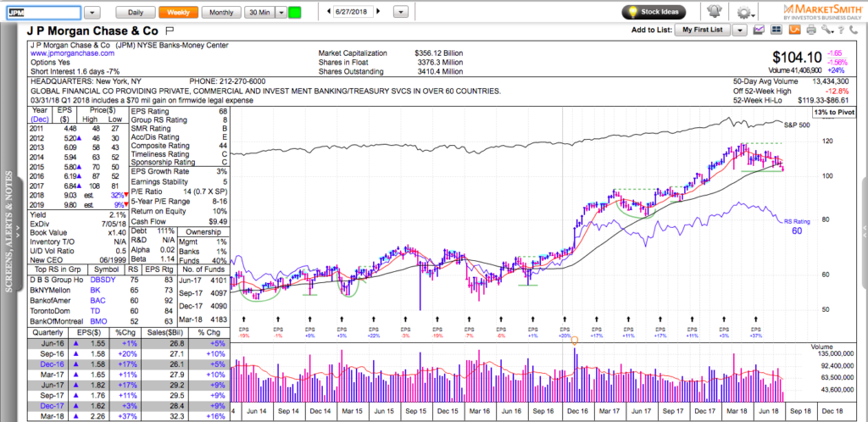The image size is (868, 422).
Task: Open the settings gear menu
Action: [744, 12]
